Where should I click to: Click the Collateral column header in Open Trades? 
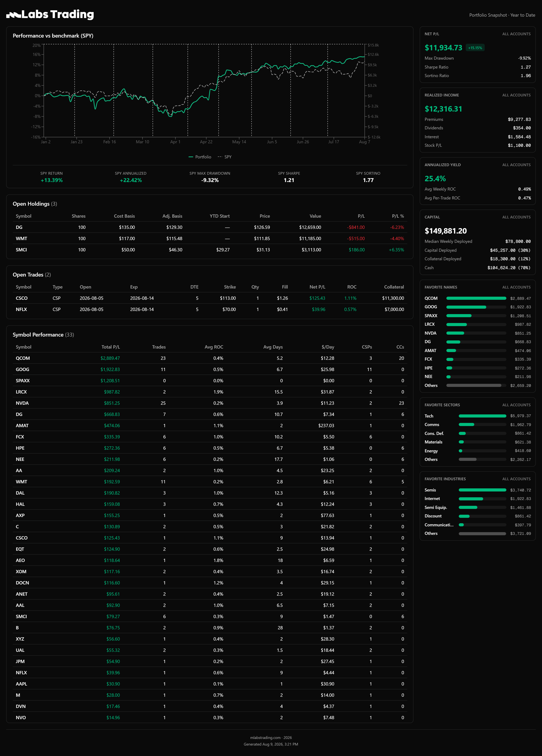[394, 287]
